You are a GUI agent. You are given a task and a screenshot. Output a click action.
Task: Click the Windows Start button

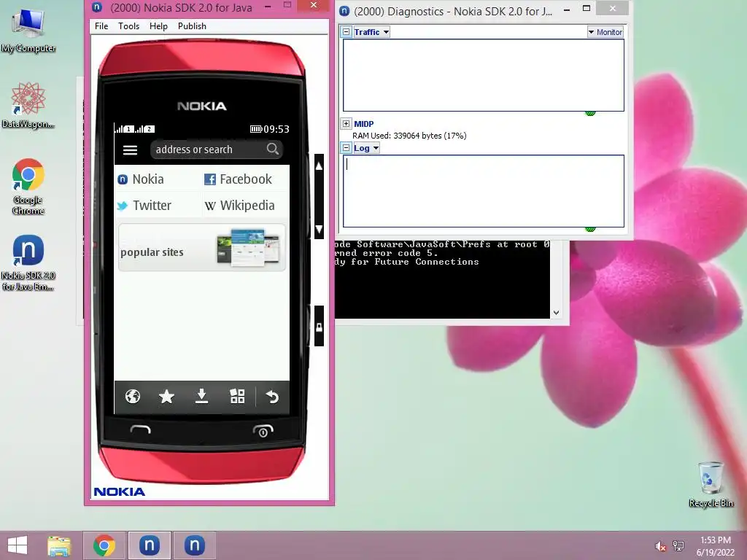(x=18, y=545)
